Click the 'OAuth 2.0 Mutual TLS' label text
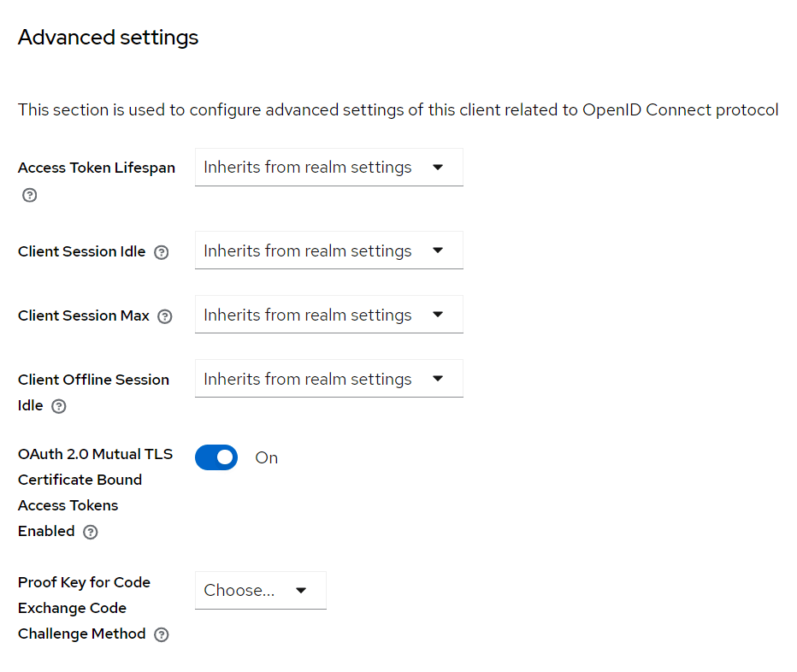 tap(95, 454)
